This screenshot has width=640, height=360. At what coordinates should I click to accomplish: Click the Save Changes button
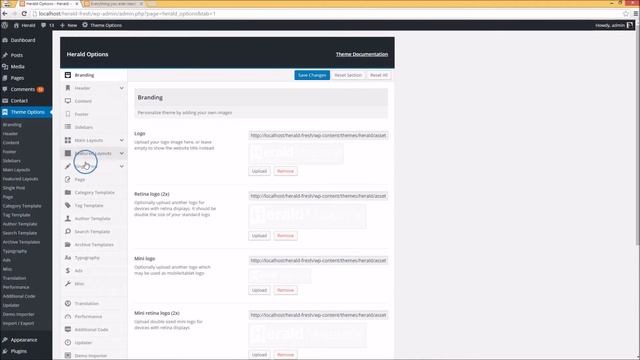click(312, 75)
